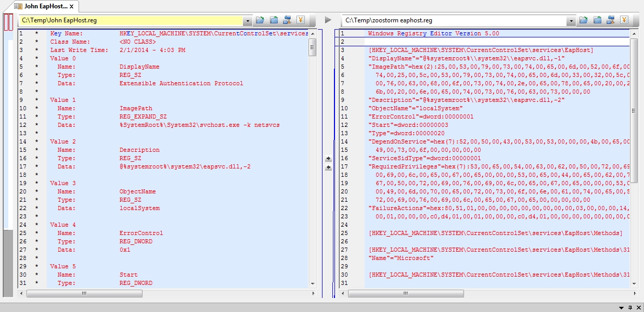Open file icon for right pane
This screenshot has height=312, width=644.
[584, 20]
